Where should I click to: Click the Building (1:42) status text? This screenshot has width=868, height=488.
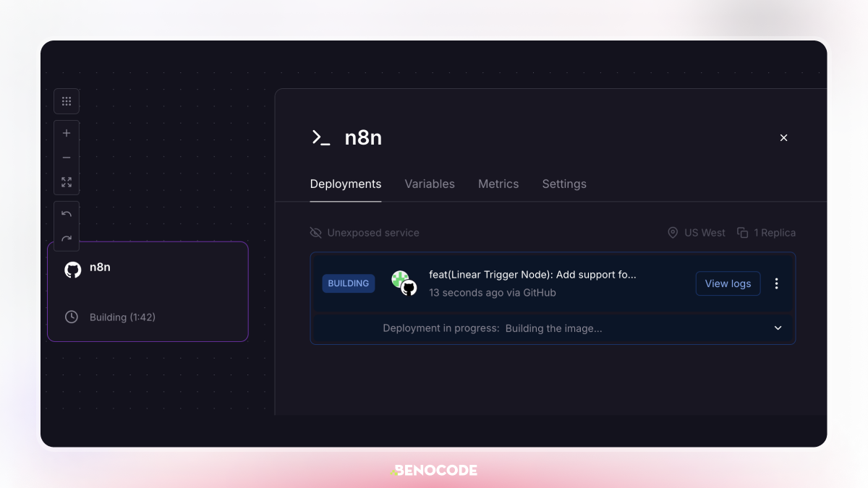point(122,317)
